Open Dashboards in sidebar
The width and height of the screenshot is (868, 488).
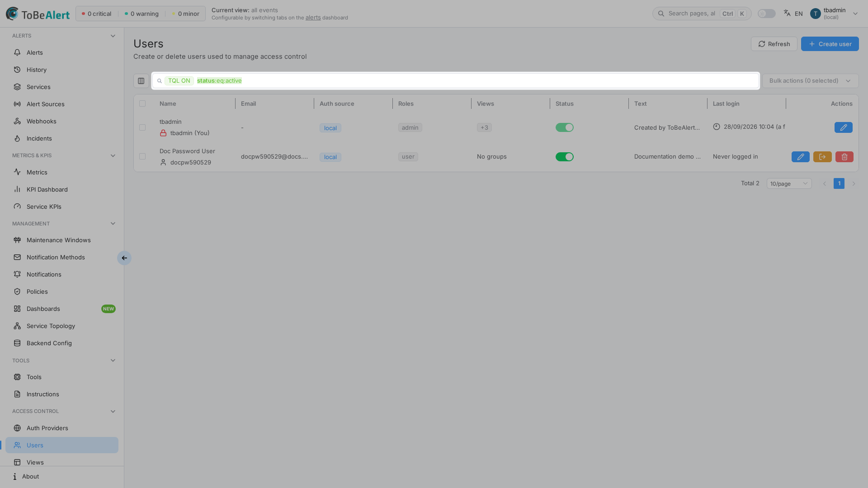coord(62,309)
